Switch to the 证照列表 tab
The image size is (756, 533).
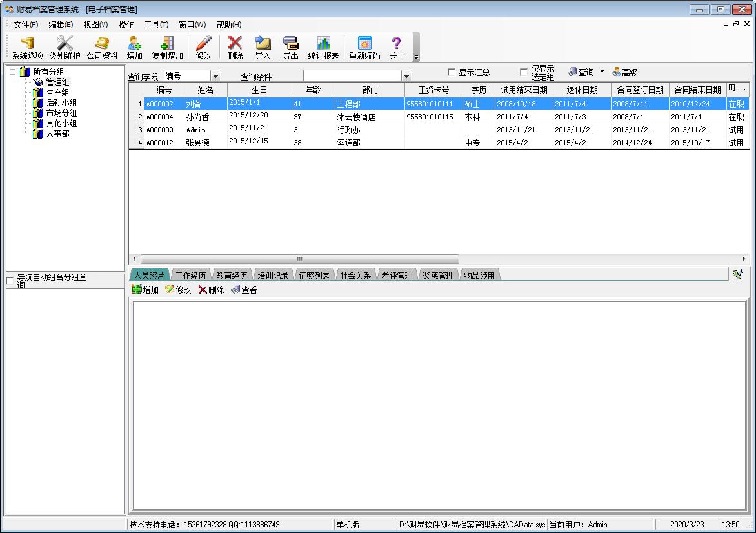coord(314,276)
